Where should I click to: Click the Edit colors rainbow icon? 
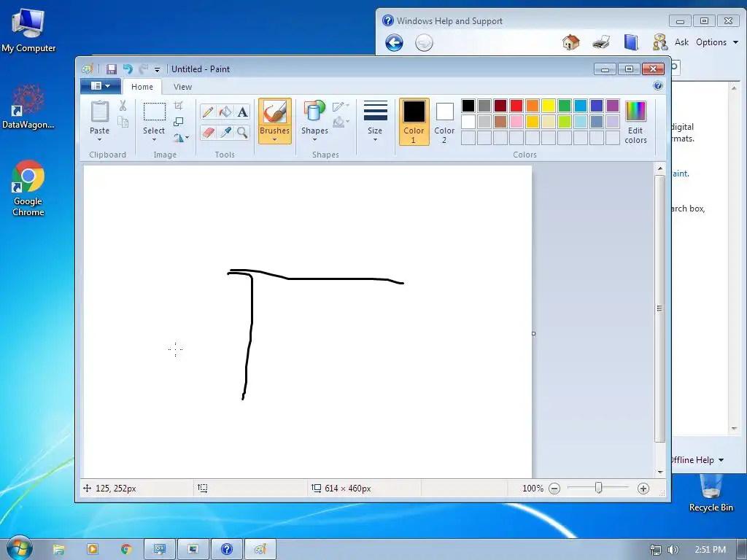tap(635, 112)
